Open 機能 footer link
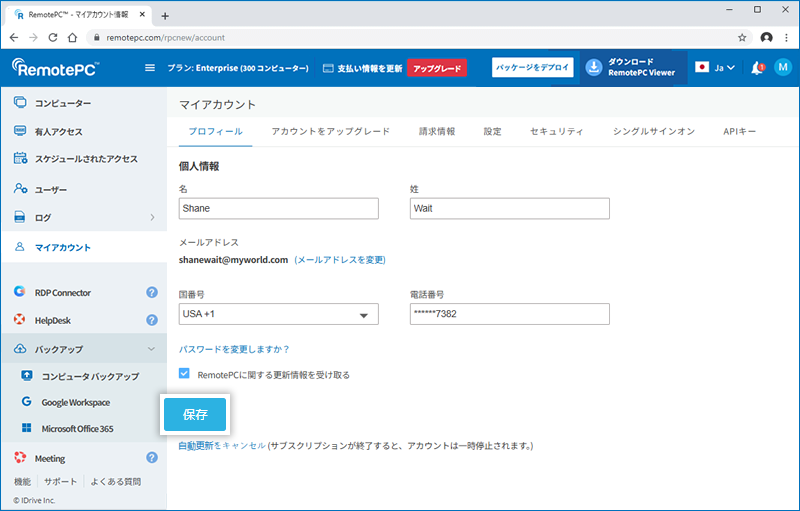This screenshot has height=511, width=800. (x=22, y=481)
